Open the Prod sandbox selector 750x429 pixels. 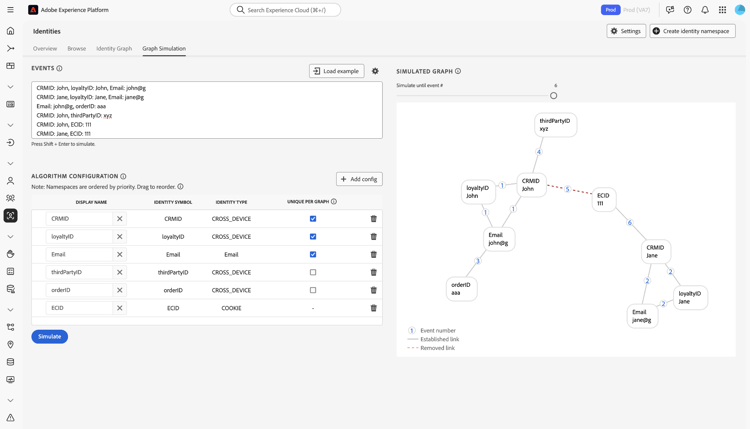coord(610,10)
